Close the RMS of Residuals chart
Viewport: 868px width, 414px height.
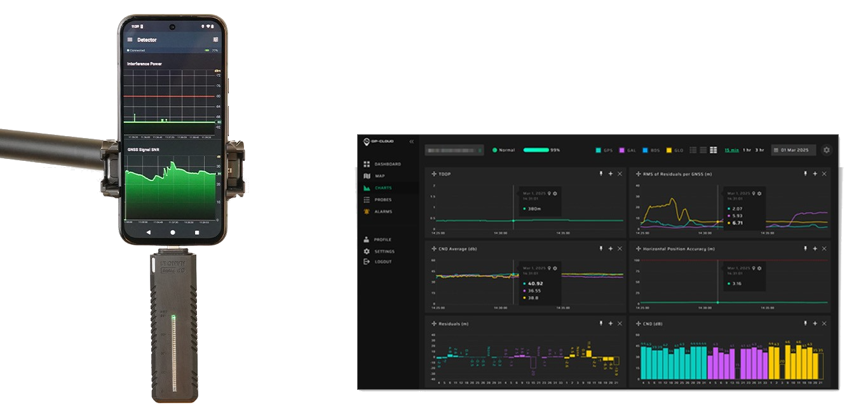(824, 174)
